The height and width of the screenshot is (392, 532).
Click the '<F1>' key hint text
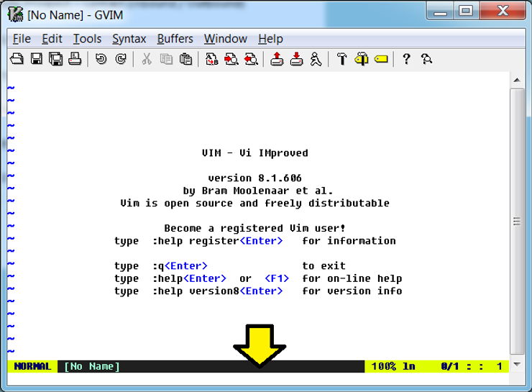(277, 278)
